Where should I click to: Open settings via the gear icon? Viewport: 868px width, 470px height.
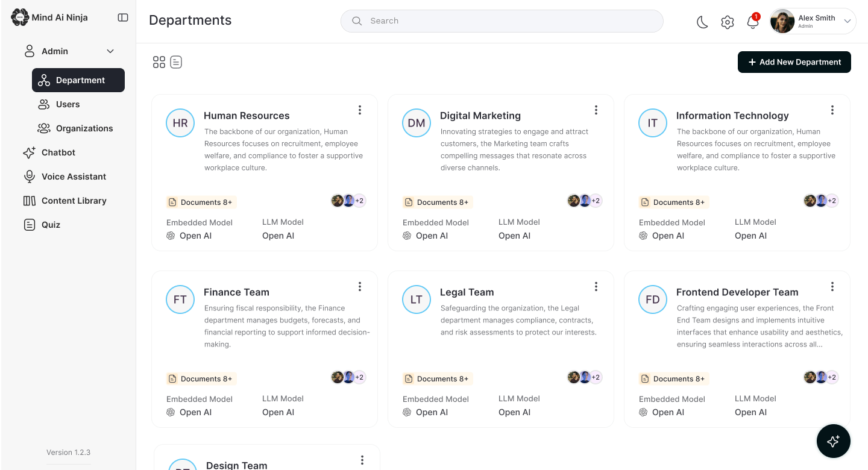pos(728,22)
